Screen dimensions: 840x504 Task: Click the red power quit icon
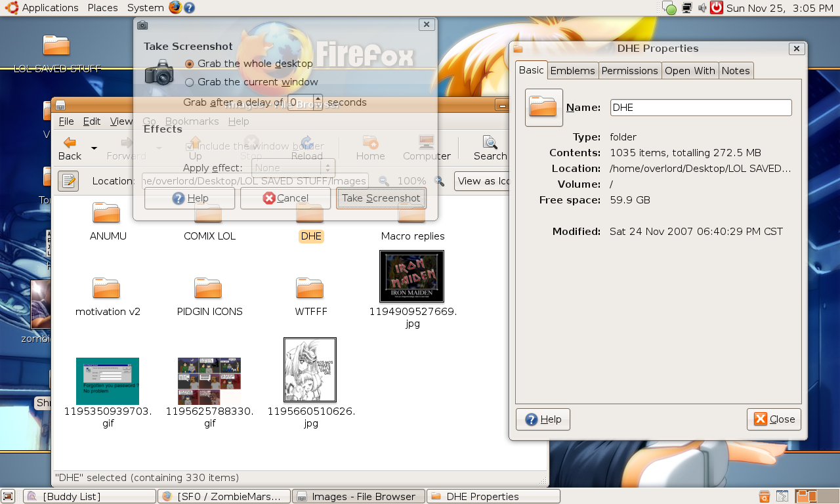point(717,8)
